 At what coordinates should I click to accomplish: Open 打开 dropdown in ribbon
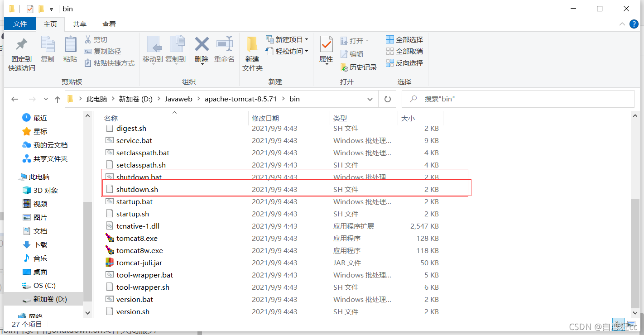tap(355, 41)
